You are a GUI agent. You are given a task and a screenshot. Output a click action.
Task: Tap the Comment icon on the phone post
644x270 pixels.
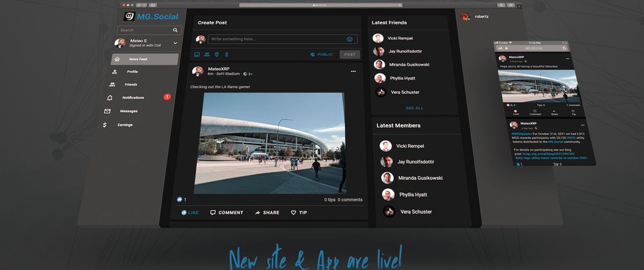[x=535, y=113]
